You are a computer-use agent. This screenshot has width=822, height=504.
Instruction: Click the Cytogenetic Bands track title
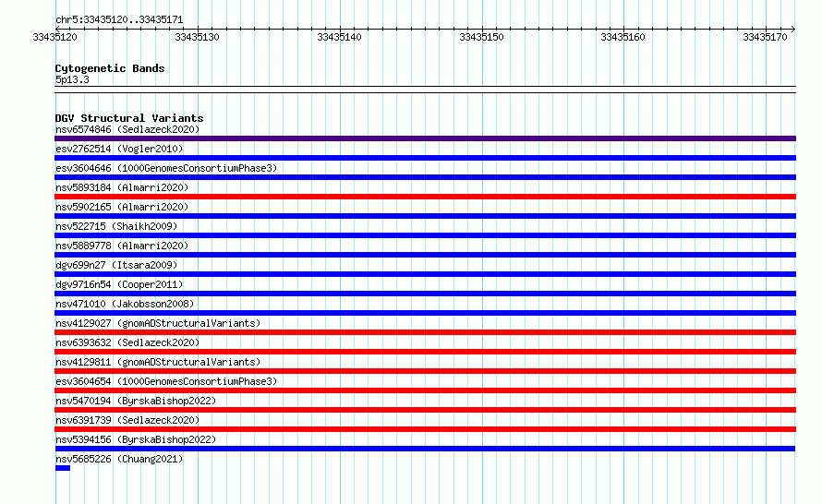(x=110, y=68)
